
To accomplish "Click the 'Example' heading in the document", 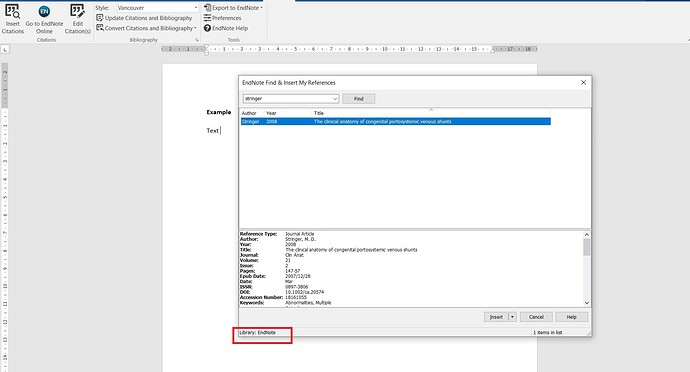I will click(219, 112).
